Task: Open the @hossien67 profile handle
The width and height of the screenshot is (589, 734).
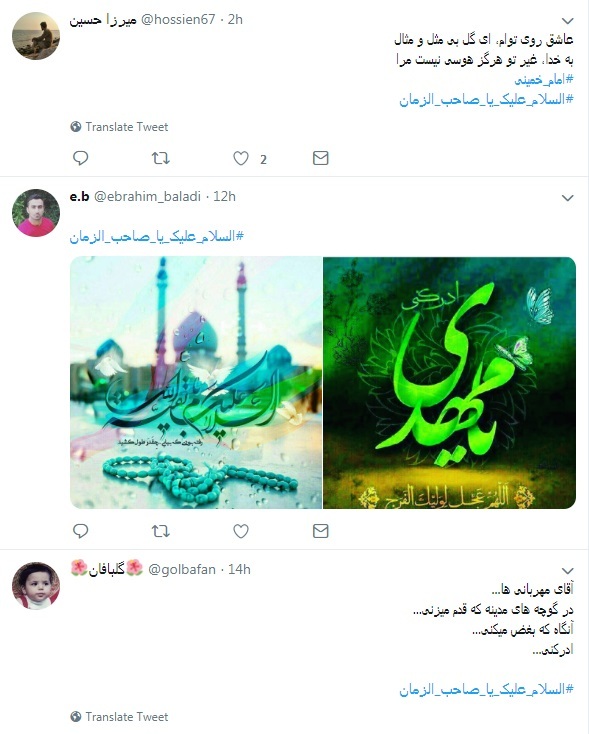Action: [x=178, y=20]
